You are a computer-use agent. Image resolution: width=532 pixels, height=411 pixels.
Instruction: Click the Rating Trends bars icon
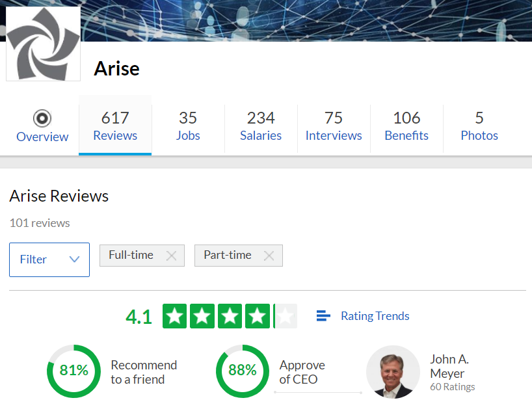coord(323,315)
